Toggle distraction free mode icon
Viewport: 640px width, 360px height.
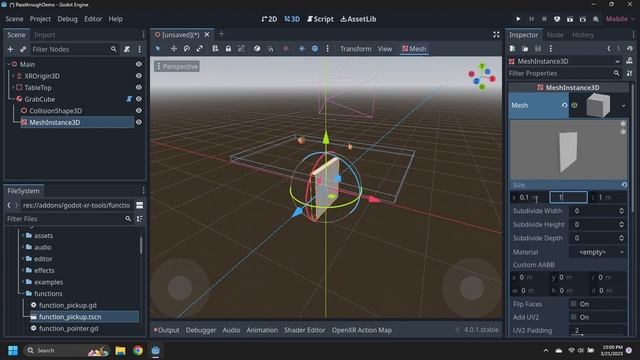coord(496,35)
